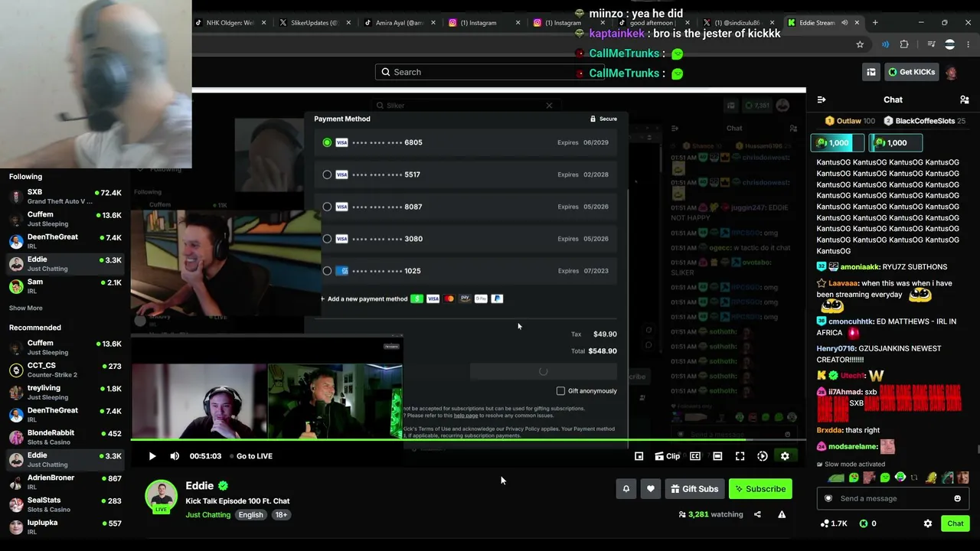Click the KICKs balance icon in chat footer

click(864, 523)
